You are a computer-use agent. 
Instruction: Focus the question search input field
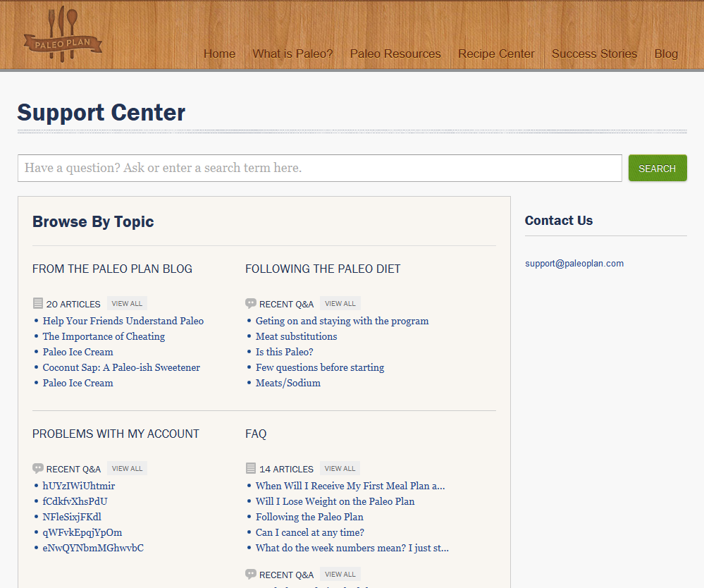[319, 169]
